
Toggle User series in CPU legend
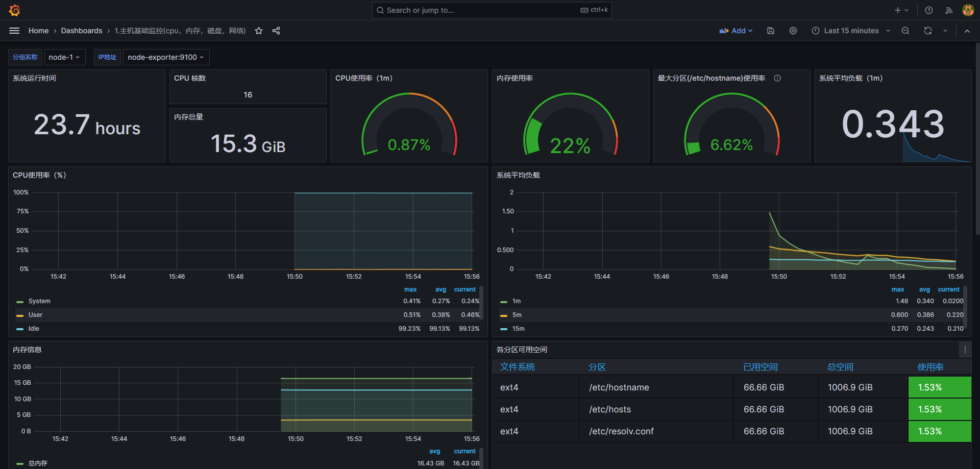pos(35,315)
